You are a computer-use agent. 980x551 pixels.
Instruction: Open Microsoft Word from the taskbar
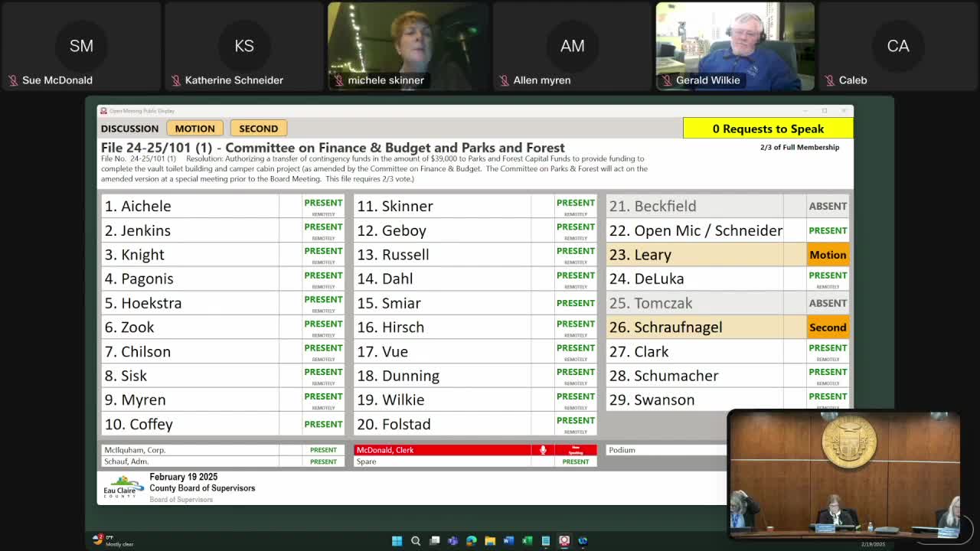508,540
